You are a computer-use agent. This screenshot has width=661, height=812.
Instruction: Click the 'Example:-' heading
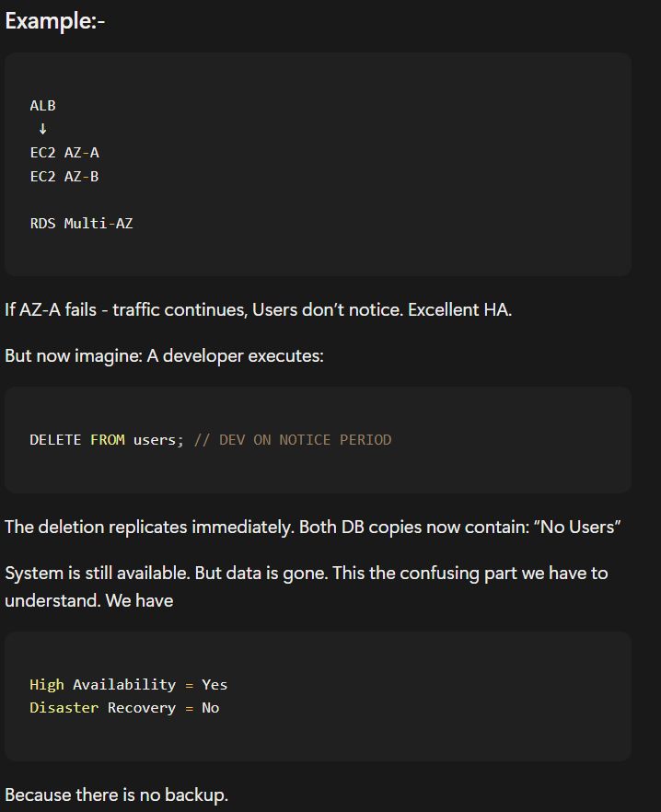tap(55, 21)
